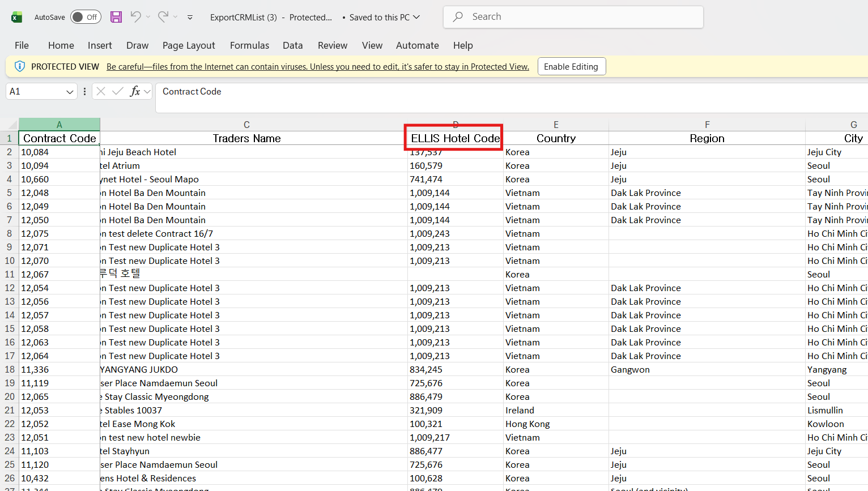Open the Customize Quick Access Toolbar dropdown
The height and width of the screenshot is (491, 868).
coord(190,18)
